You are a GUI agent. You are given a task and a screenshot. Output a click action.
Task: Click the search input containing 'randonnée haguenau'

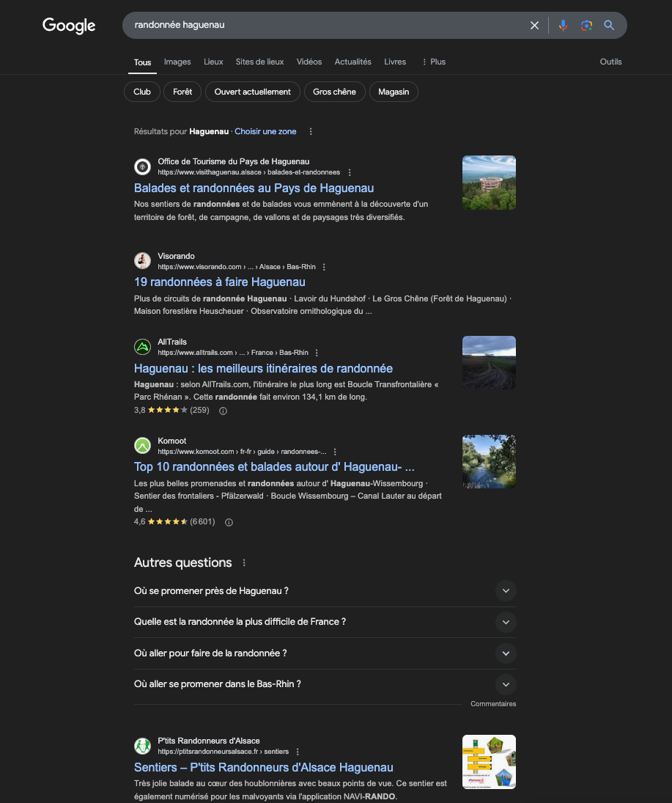click(328, 25)
